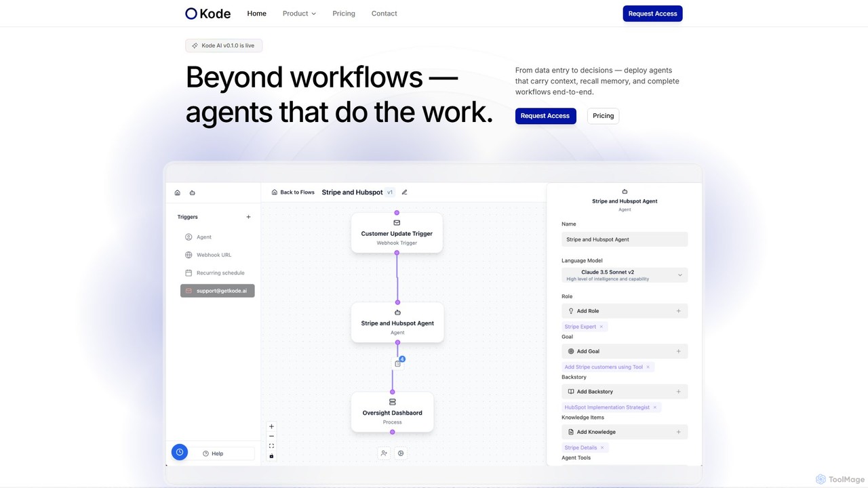Click Request Access in the top header
868x488 pixels.
click(x=652, y=14)
